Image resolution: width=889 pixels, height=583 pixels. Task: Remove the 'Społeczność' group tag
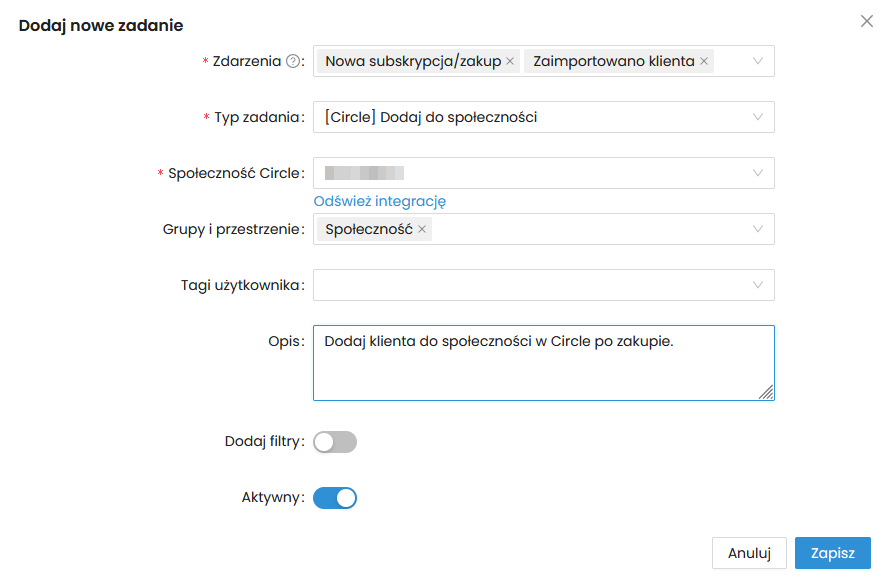422,229
